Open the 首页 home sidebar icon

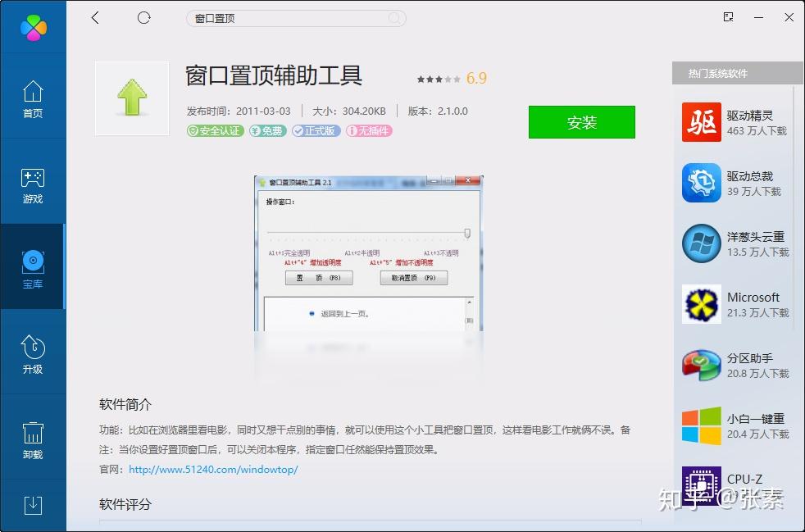tap(33, 99)
